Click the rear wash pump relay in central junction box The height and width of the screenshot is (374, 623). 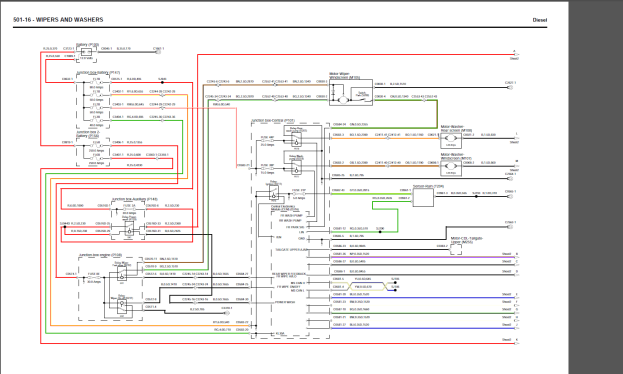point(296,139)
